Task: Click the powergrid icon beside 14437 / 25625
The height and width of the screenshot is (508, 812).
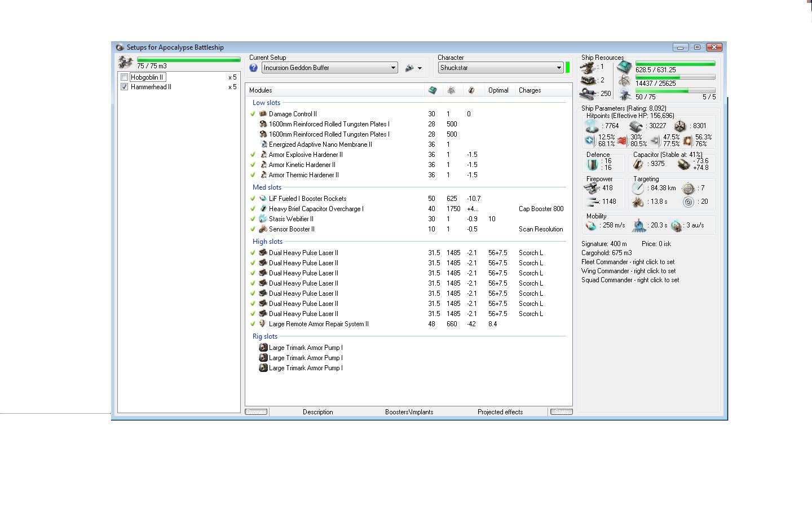Action: click(624, 81)
